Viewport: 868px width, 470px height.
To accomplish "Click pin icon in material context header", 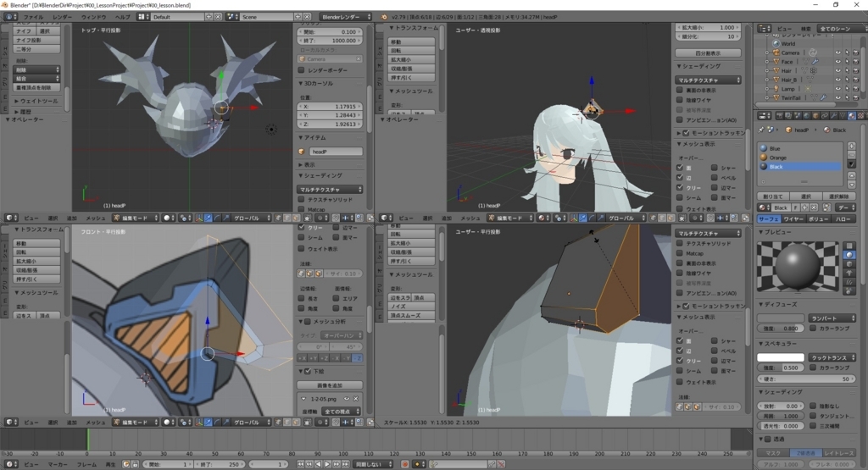I will coord(761,130).
